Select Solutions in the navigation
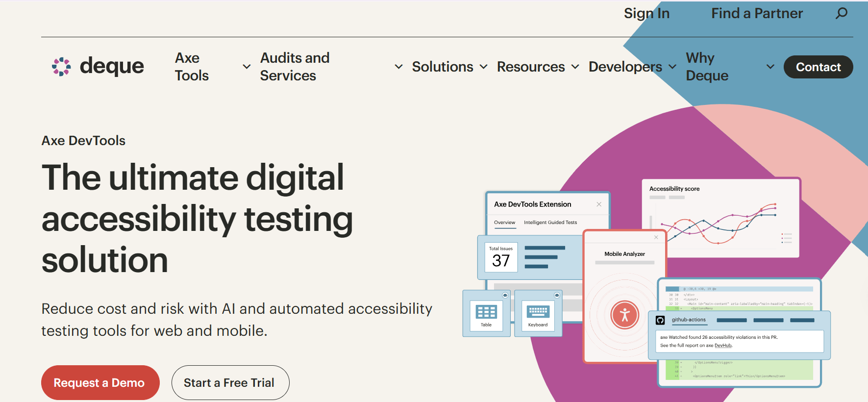Screen dimensions: 868x402 443,67
